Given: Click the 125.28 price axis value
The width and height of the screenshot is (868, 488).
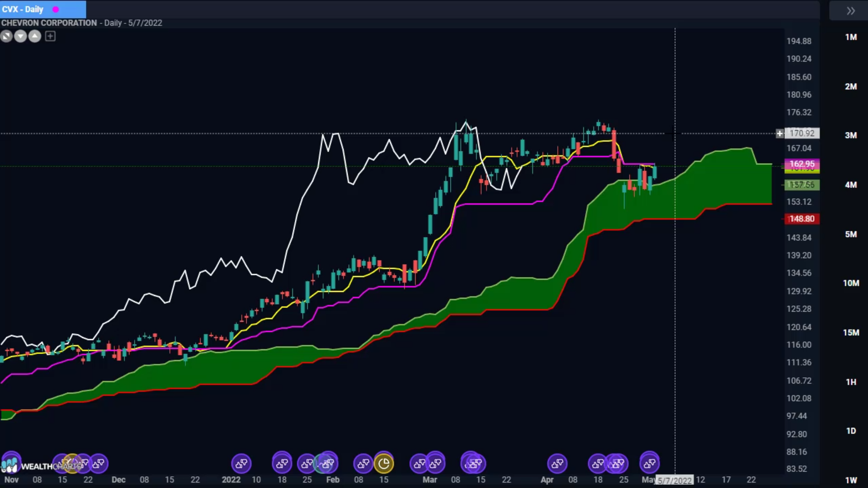Looking at the screenshot, I should click(x=799, y=309).
